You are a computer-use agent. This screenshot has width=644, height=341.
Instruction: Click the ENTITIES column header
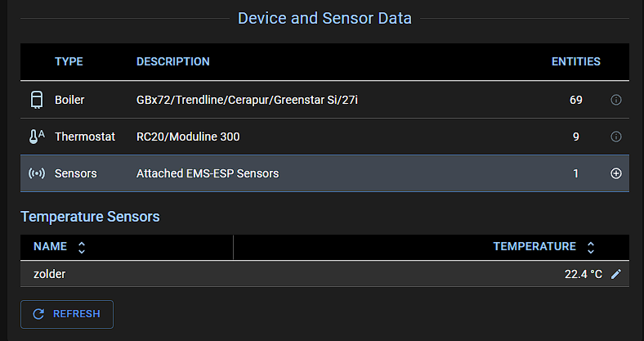pyautogui.click(x=575, y=61)
